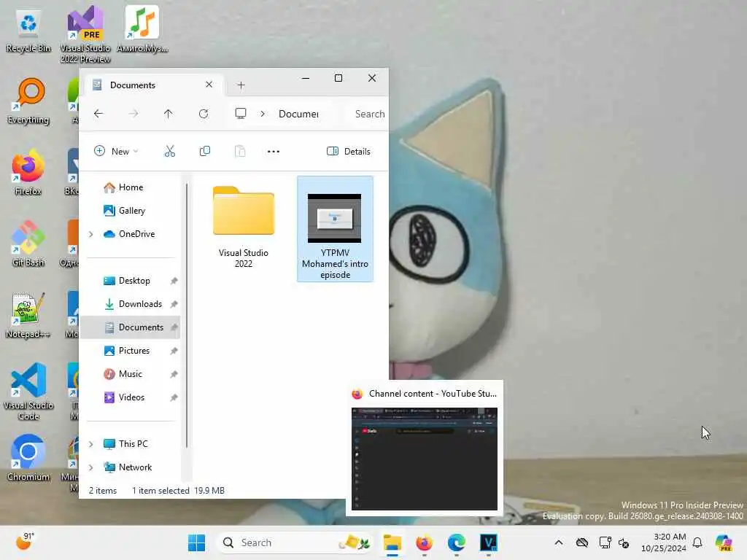
Task: Click the Copy icon in toolbar
Action: tap(205, 152)
